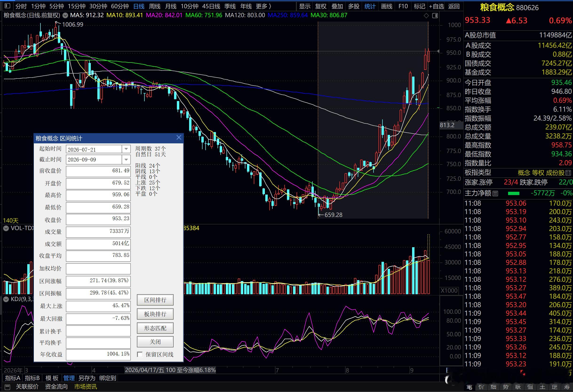Click the 区间排行 button

[x=155, y=300]
